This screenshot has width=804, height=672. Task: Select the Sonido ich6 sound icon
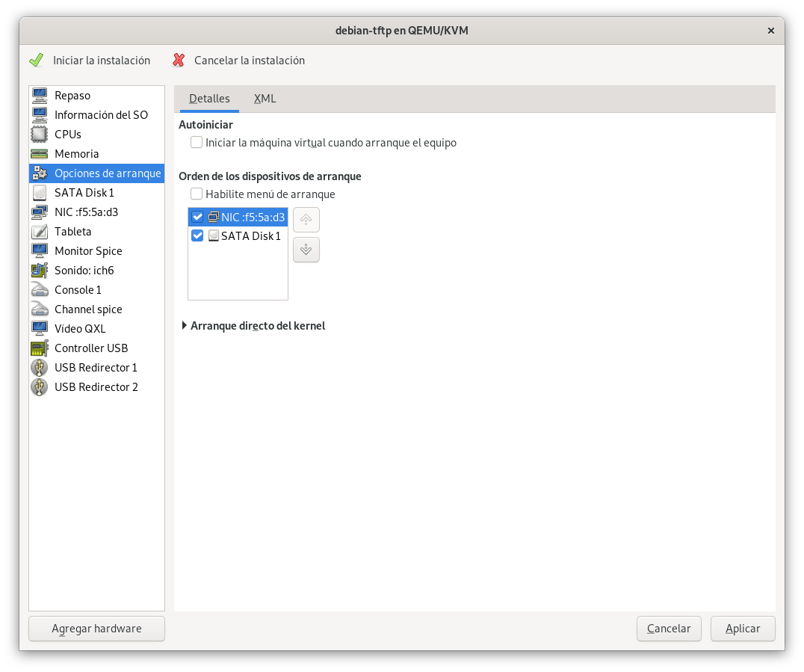coord(40,271)
